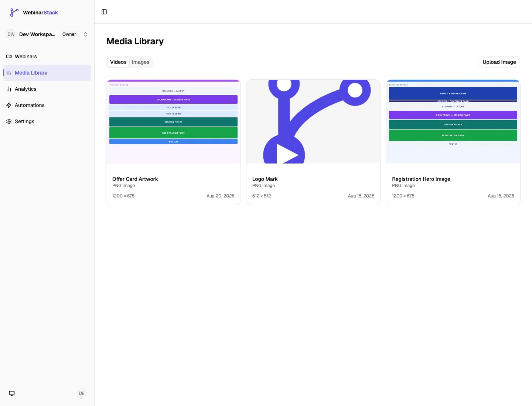Open the Registration Hero Image thumbnail

tap(453, 121)
